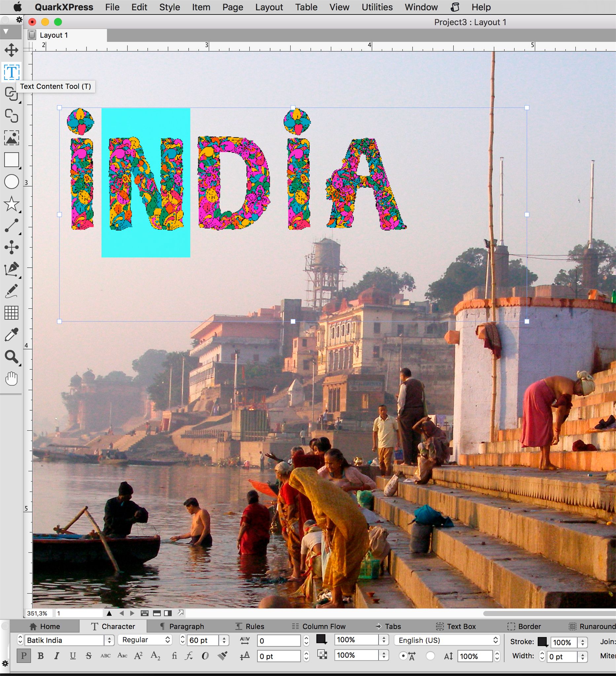616x676 pixels.
Task: Select the Rectangle Box tool
Action: click(x=12, y=160)
